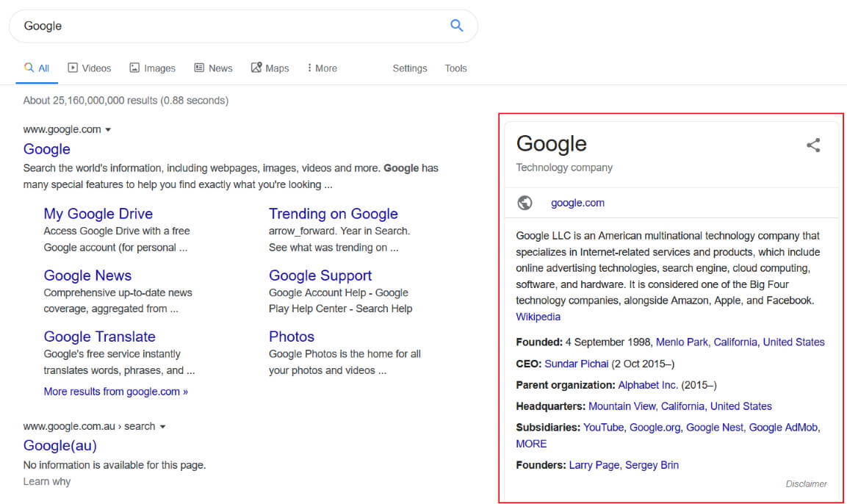Click the share icon in the Google knowledge panel
The width and height of the screenshot is (847, 504).
click(x=813, y=145)
